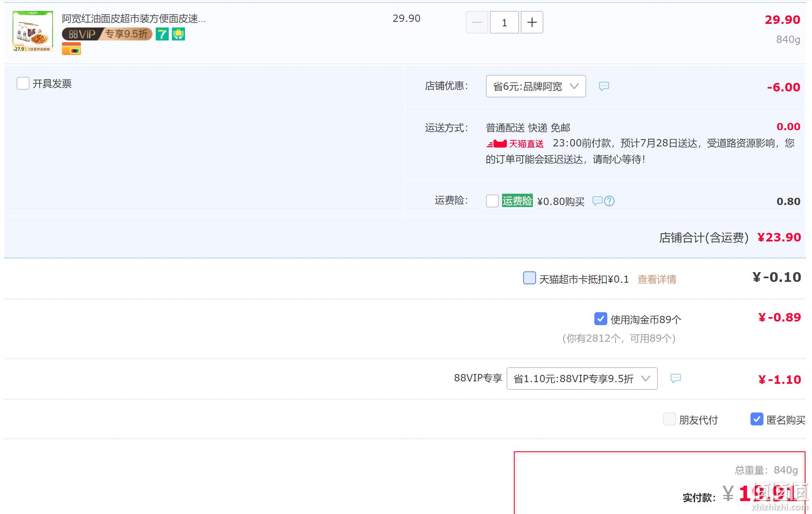
Task: Uncheck the 使用淘金币89个 checkbox
Action: point(601,319)
